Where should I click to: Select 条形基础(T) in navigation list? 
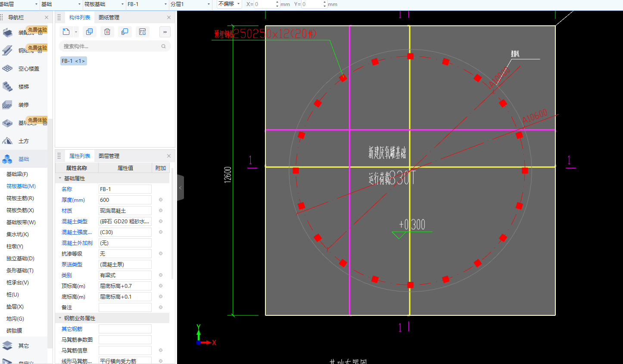pyautogui.click(x=20, y=271)
